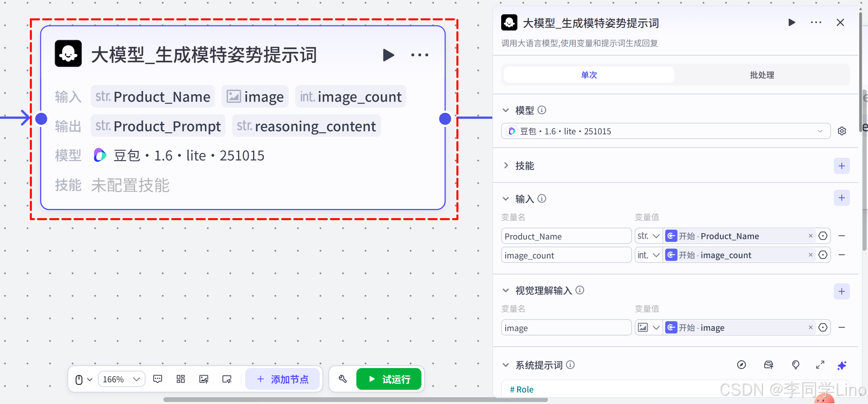
Task: Open the 166% zoom level dropdown
Action: tap(121, 379)
